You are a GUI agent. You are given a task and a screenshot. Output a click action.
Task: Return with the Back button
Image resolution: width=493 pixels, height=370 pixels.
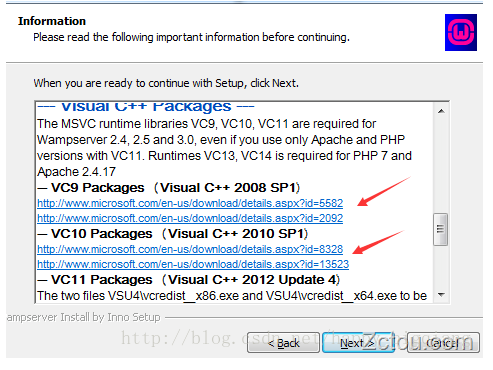284,342
